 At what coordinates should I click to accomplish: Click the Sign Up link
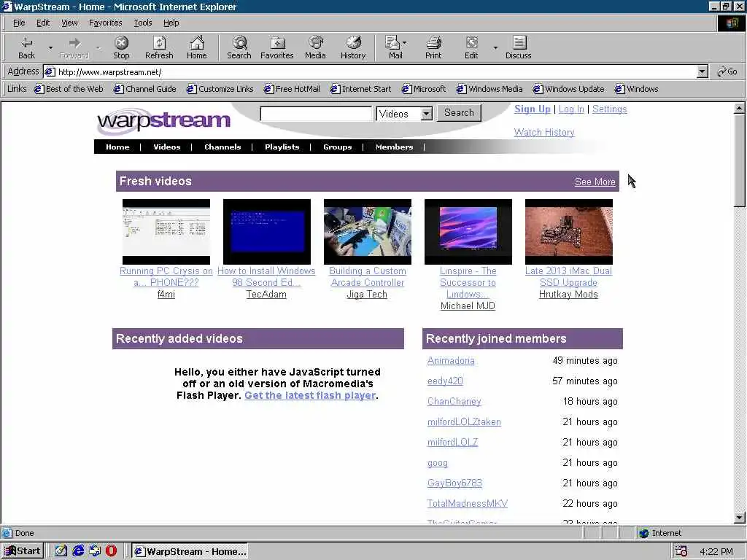coord(532,109)
